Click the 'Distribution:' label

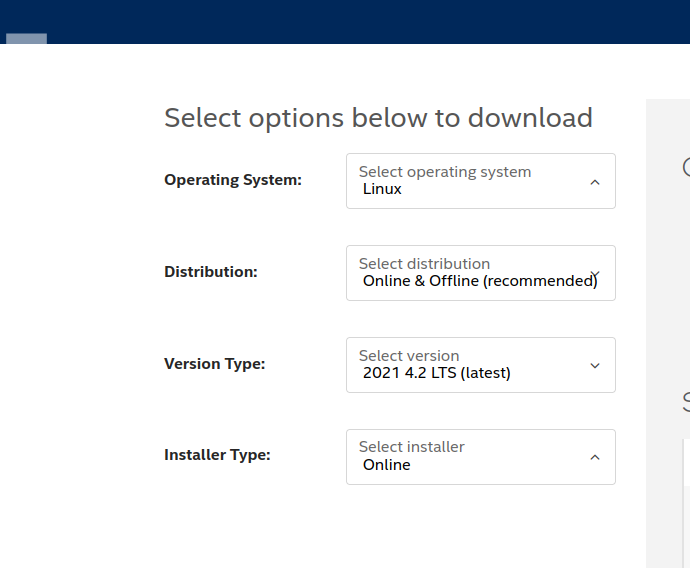coord(211,272)
